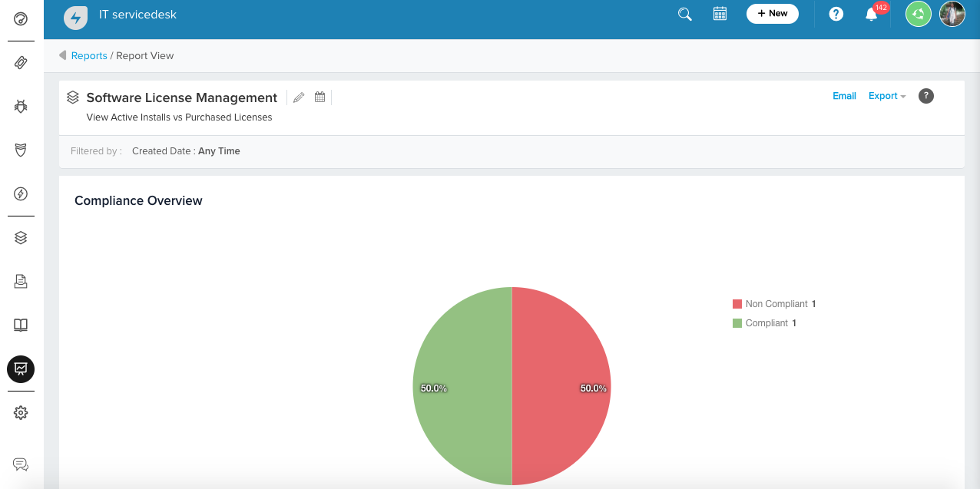This screenshot has height=489, width=980.
Task: Open the calendar icon in the top bar
Action: coord(720,14)
